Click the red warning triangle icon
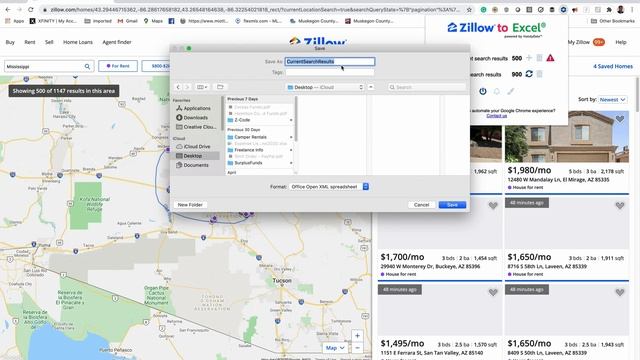640x360 pixels. click(550, 58)
